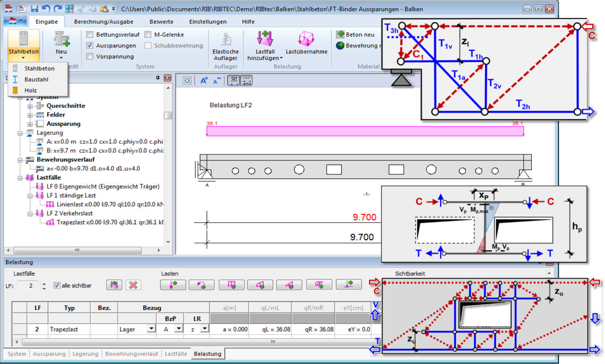Open the quick access customize dropdown arrow
The image size is (605, 364).
pyautogui.click(x=113, y=9)
